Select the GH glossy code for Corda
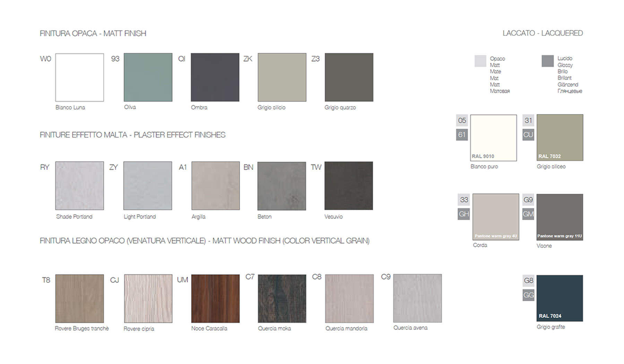The width and height of the screenshot is (624, 364). click(463, 214)
